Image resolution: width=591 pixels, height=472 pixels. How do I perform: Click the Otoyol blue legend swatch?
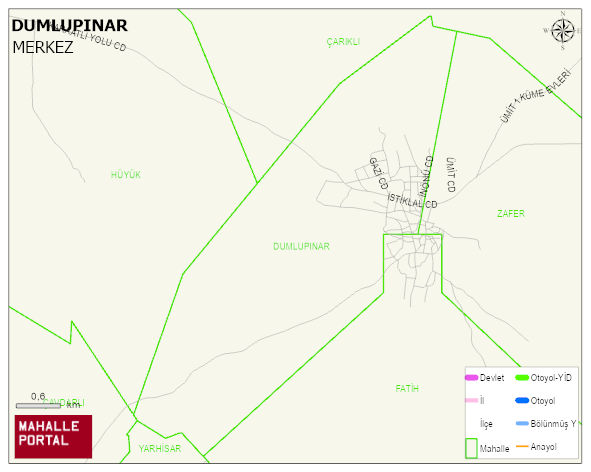click(522, 400)
